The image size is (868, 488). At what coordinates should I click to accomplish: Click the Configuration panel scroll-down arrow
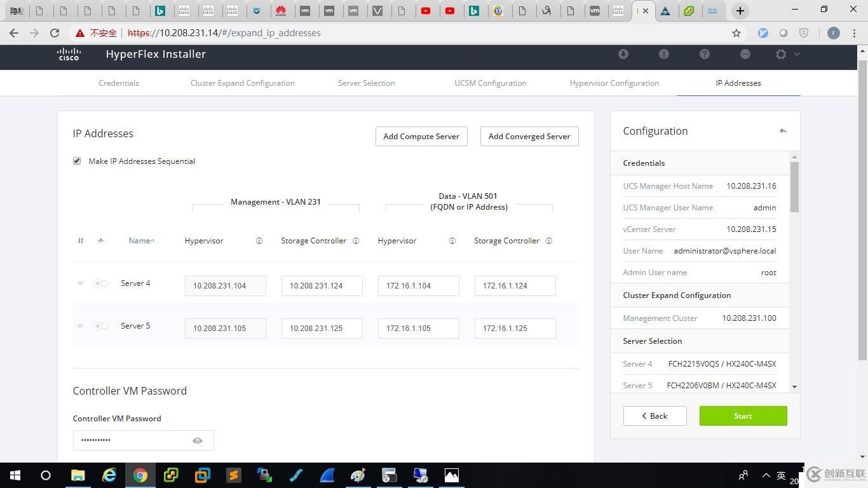coord(794,387)
